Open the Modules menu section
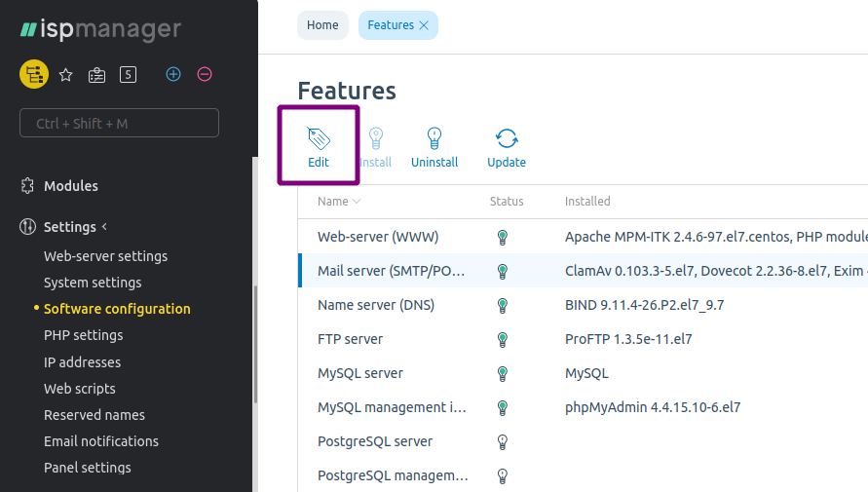 pos(71,186)
